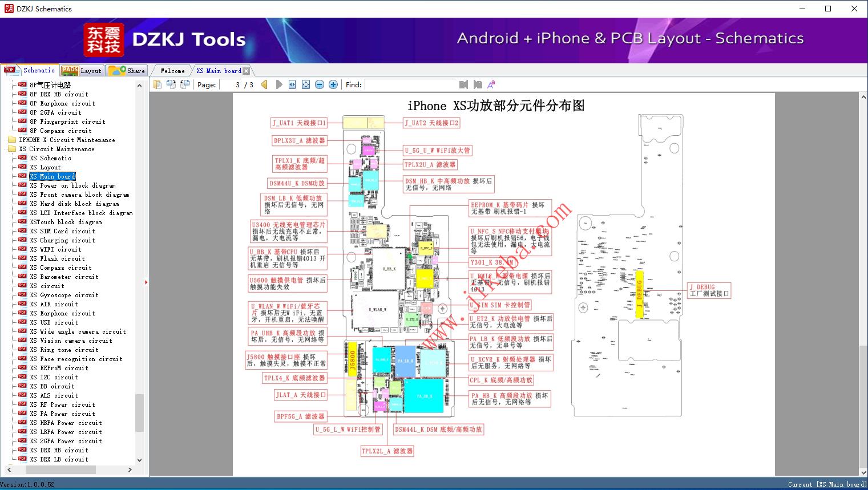Open 8P 2GPA circuit
The width and height of the screenshot is (868, 490).
55,112
